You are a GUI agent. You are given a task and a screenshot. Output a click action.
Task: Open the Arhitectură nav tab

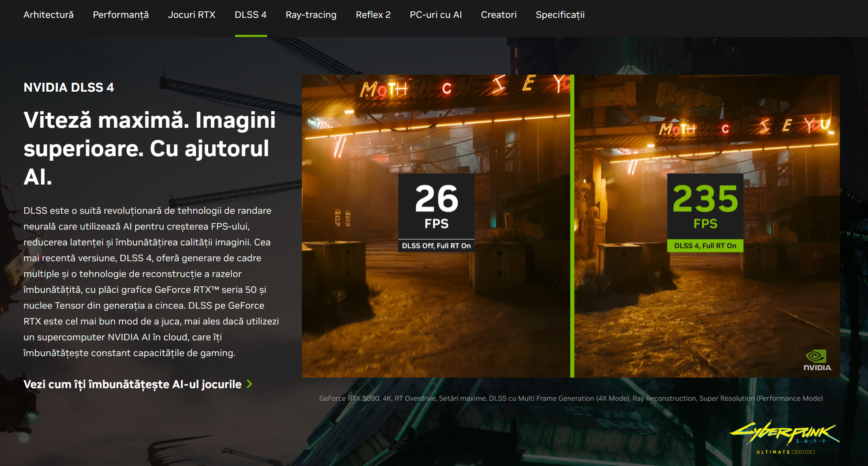click(x=48, y=15)
